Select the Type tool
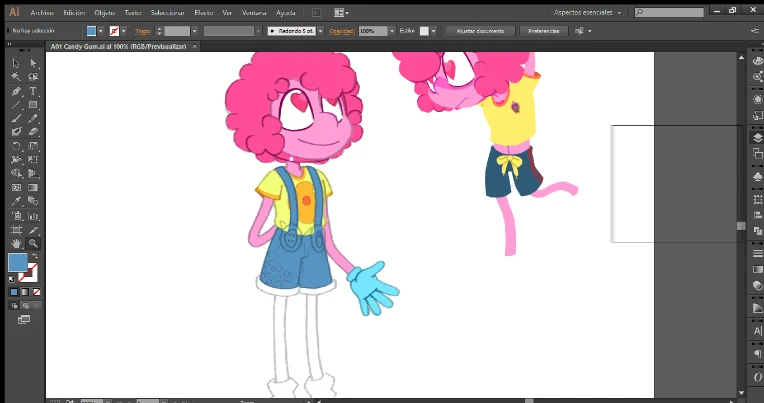The image size is (764, 403). (x=33, y=91)
